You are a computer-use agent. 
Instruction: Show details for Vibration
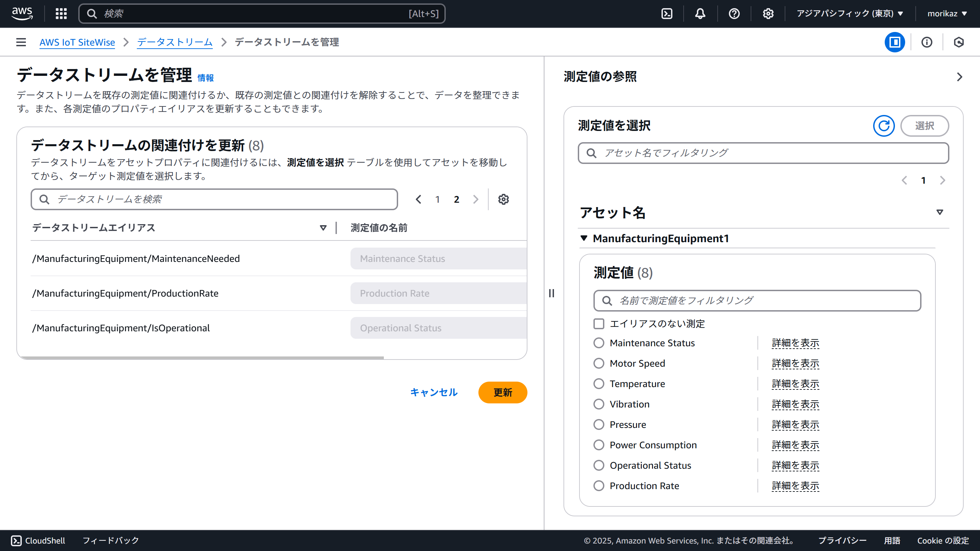tap(796, 404)
